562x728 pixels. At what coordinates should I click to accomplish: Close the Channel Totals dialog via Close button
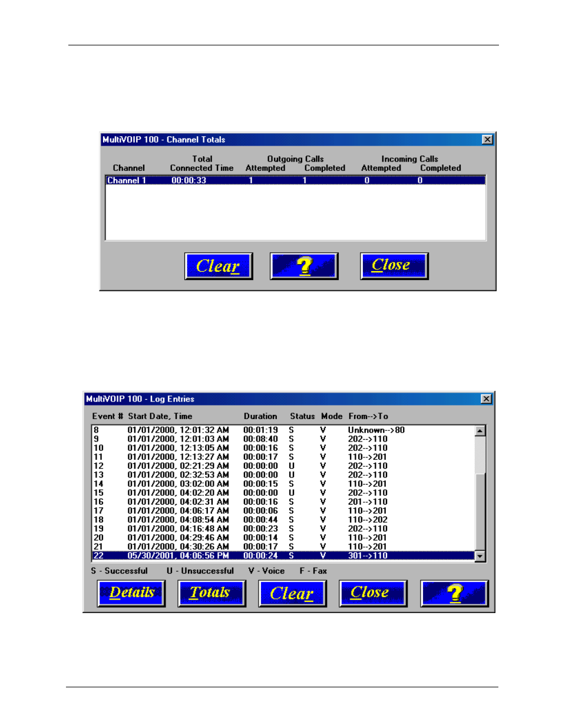(x=394, y=266)
